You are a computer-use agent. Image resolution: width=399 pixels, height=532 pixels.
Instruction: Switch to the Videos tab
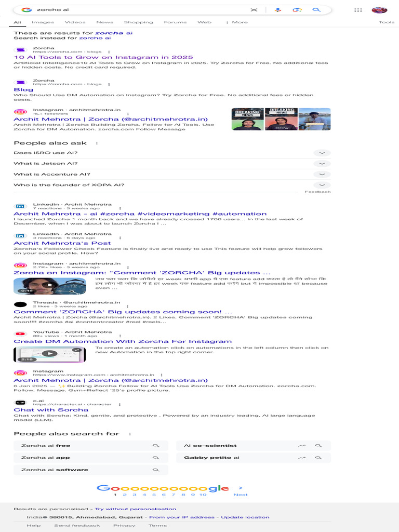(x=75, y=22)
